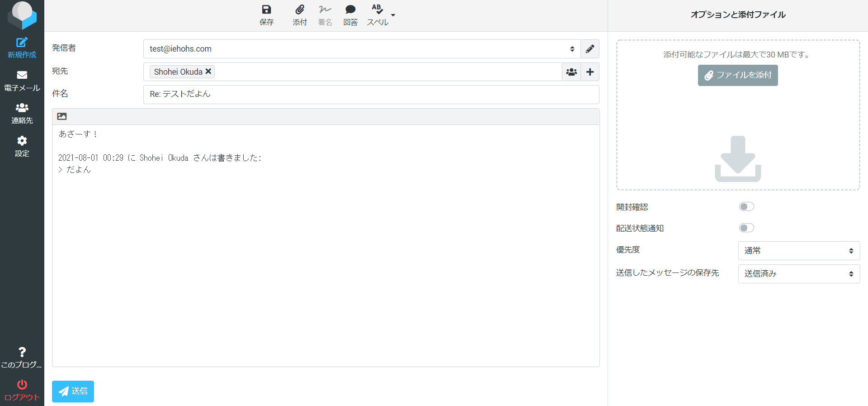Click the ファイルを添付 button
The width and height of the screenshot is (868, 406).
(x=738, y=75)
